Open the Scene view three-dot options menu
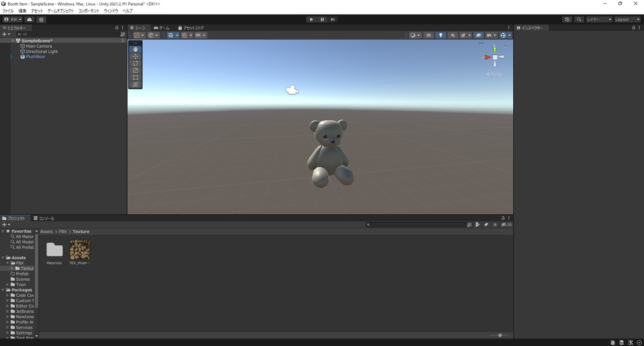Screen dimensions: 644x346 point(508,28)
